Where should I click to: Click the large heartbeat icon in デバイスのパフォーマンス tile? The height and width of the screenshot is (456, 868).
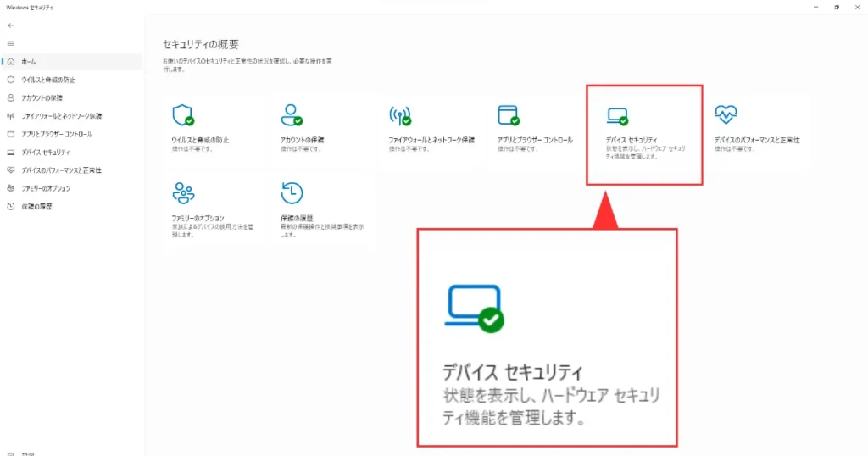(x=726, y=114)
